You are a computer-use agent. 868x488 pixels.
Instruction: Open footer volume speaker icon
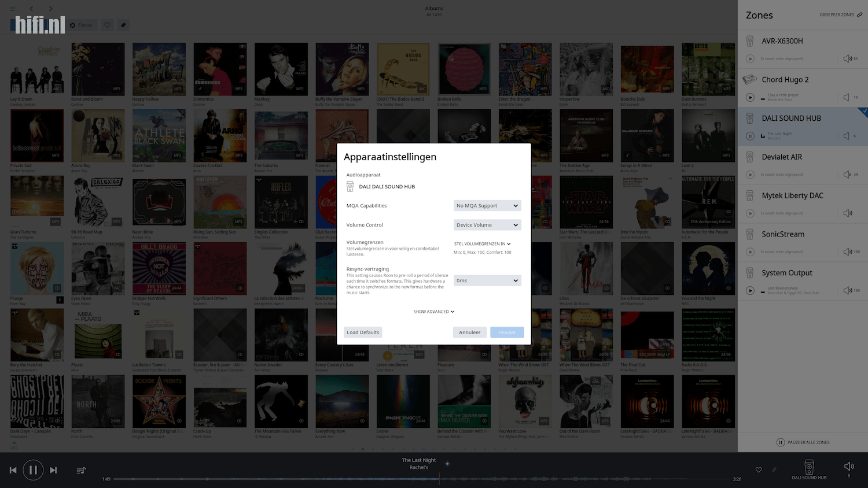click(x=849, y=467)
